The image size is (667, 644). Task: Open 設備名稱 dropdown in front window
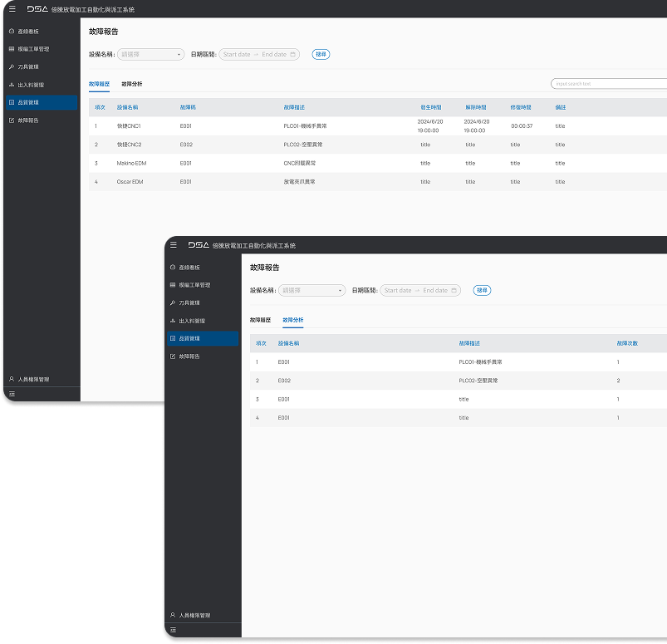(x=311, y=290)
